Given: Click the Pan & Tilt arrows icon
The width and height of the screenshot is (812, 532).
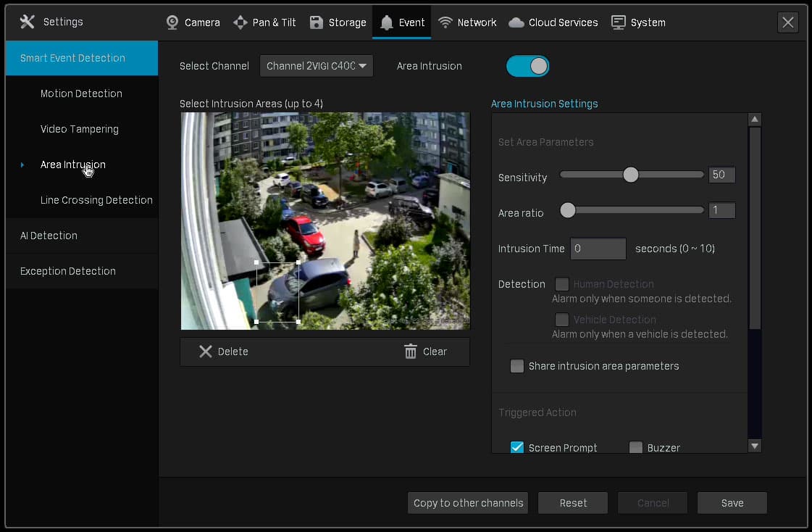Looking at the screenshot, I should coord(240,22).
